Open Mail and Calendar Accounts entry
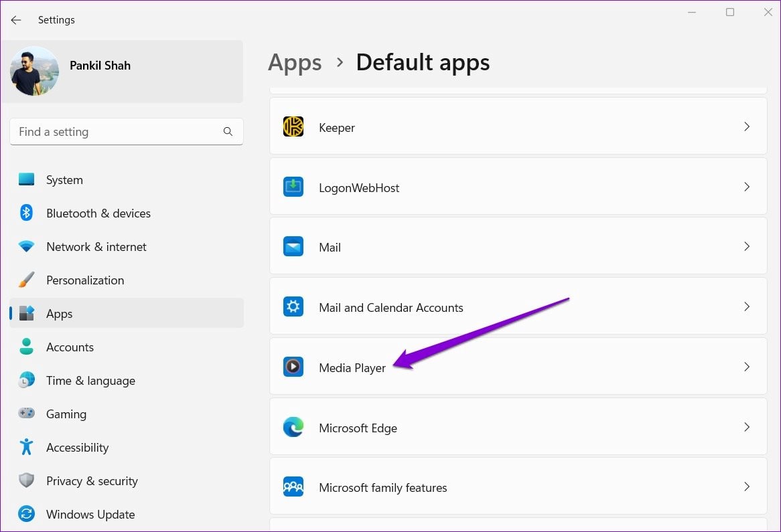Image resolution: width=781 pixels, height=532 pixels. (518, 306)
